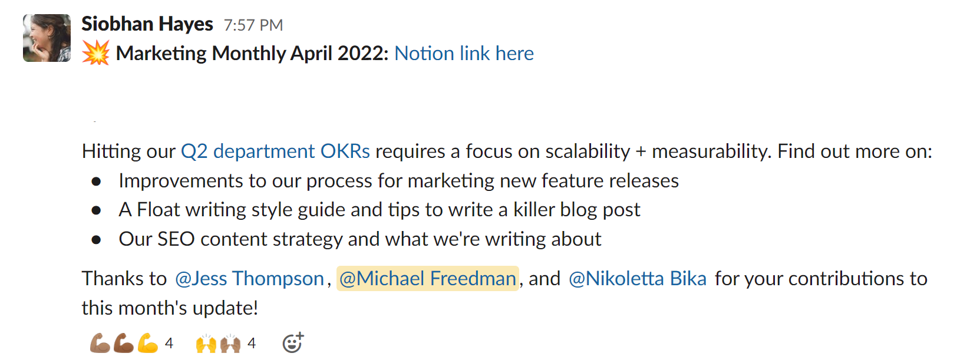Click the collision emoji before Marketing Monthly
The width and height of the screenshot is (980, 363).
(96, 53)
